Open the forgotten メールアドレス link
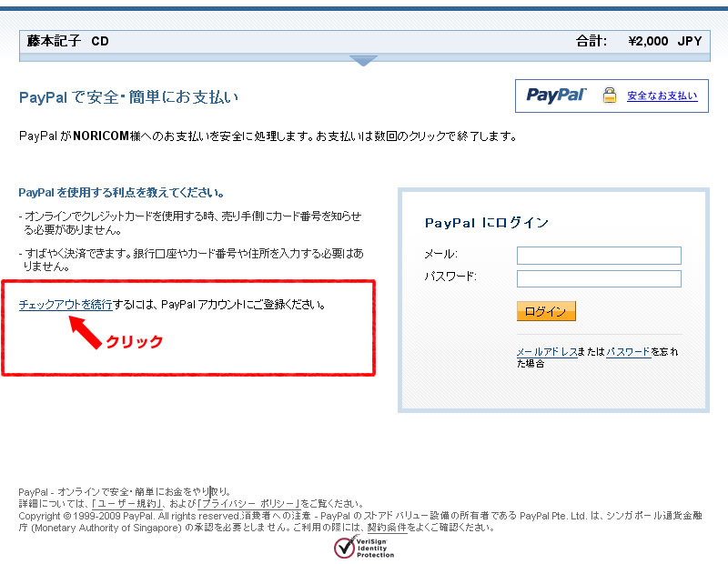Viewport: 728px width, 564px height. 547,351
